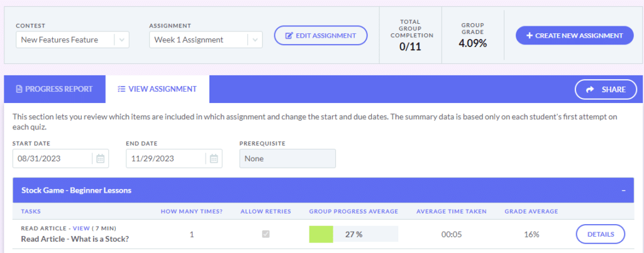
Task: Click the pencil icon on Edit Assignment
Action: click(x=289, y=36)
